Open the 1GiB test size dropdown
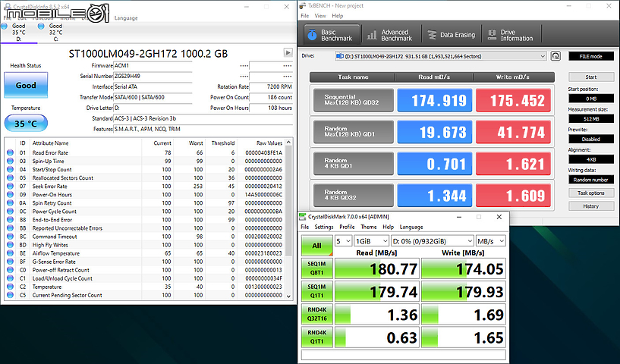620x364 pixels. tap(371, 241)
